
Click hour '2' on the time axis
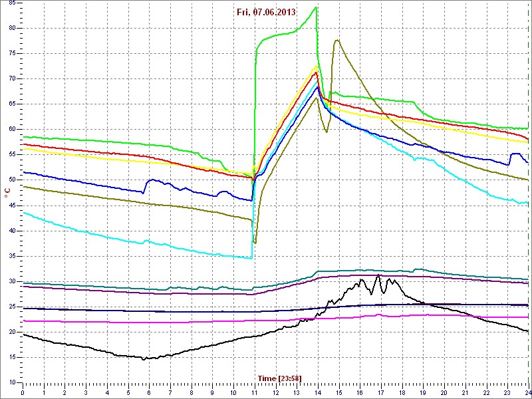tap(65, 393)
